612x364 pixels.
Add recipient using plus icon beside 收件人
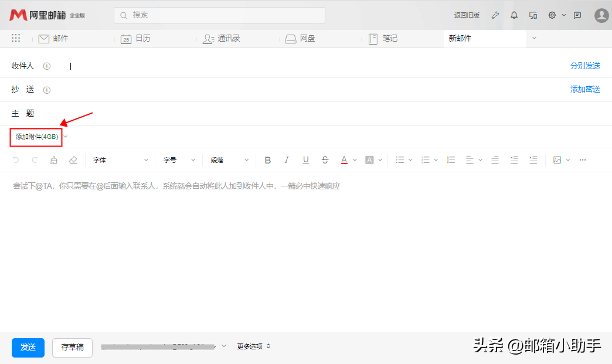(47, 66)
